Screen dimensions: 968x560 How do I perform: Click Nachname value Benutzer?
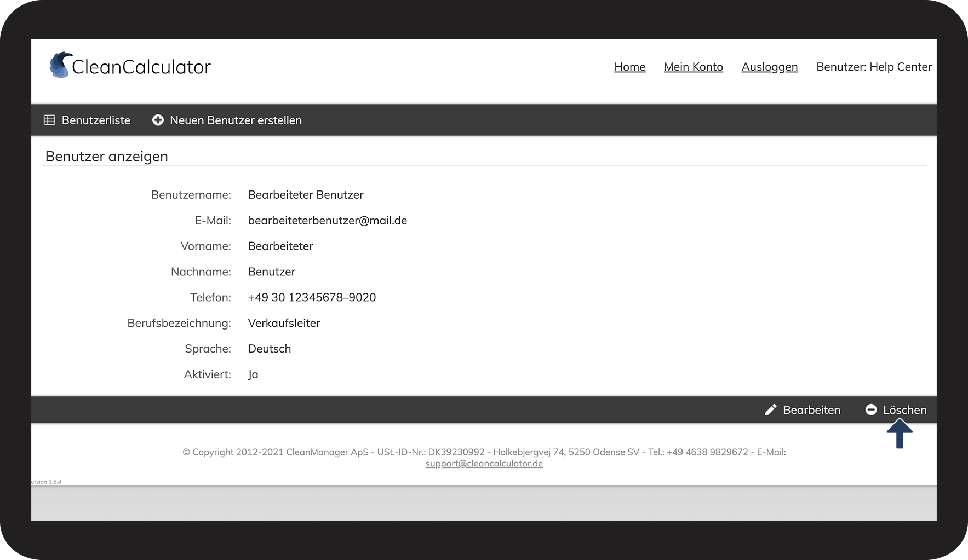(272, 272)
